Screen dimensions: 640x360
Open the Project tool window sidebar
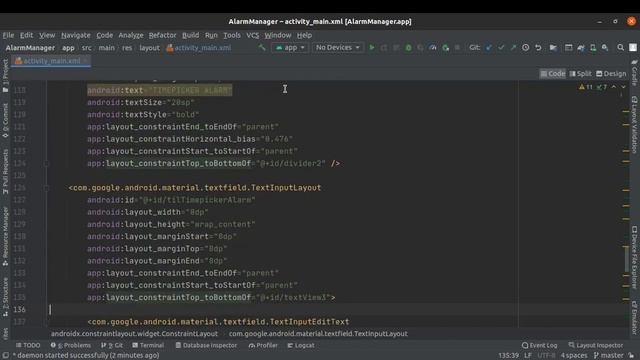(5, 76)
